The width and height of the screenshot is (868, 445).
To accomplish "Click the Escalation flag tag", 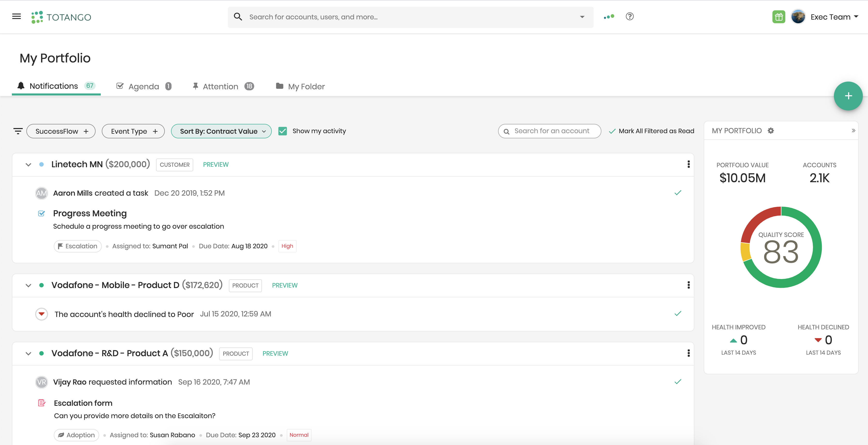I will click(x=78, y=246).
